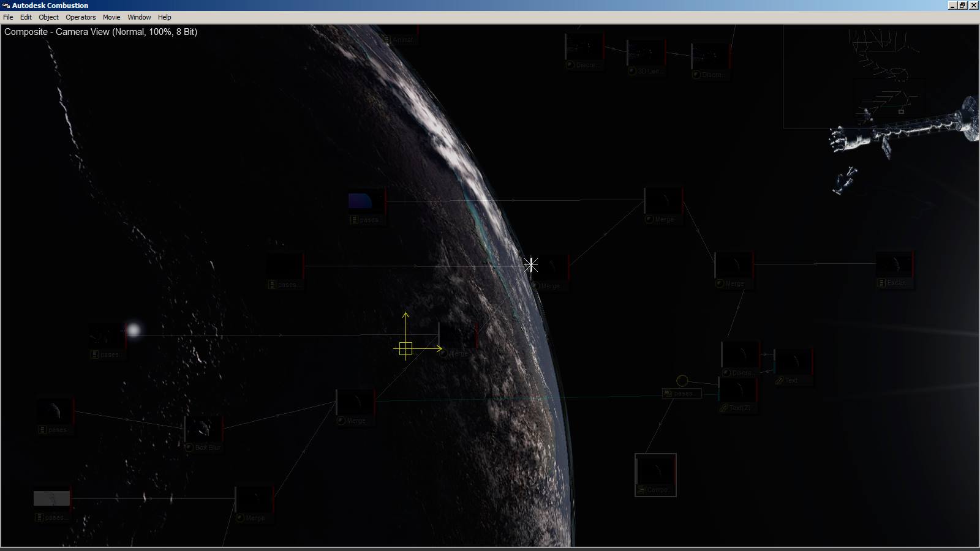
Task: Open the Object menu
Action: [49, 17]
